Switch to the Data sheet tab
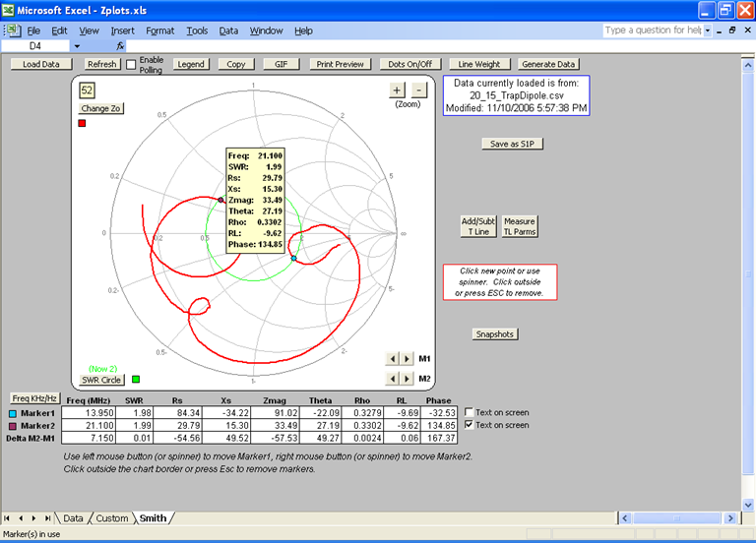 (74, 517)
